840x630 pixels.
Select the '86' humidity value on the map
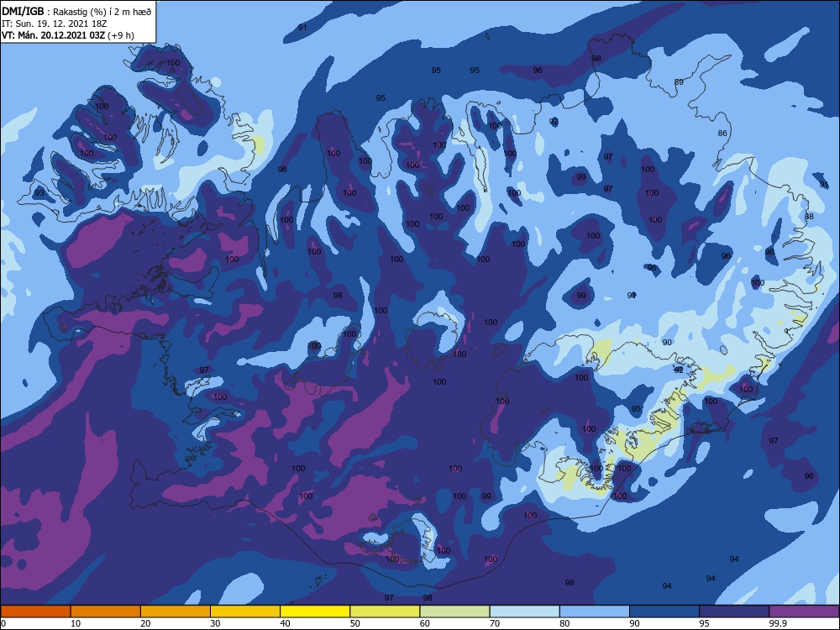(722, 134)
